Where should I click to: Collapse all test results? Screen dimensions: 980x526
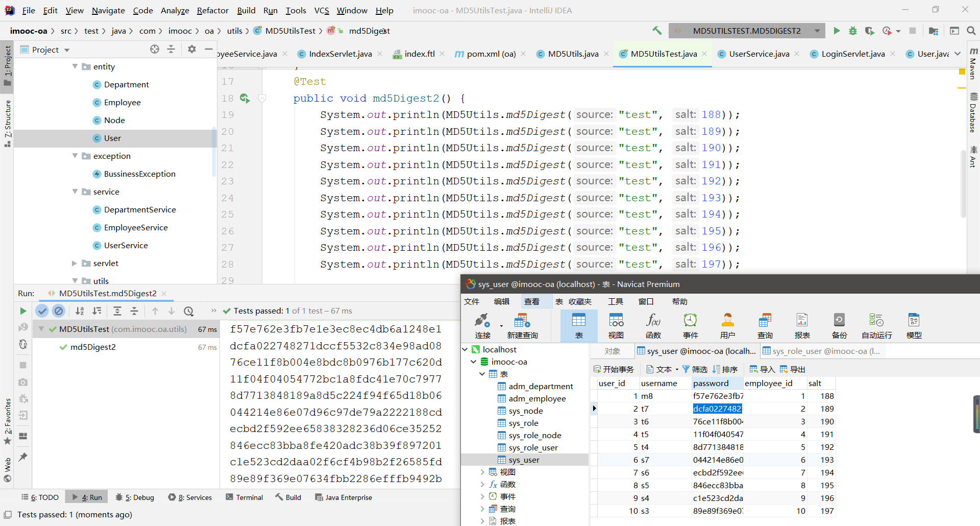click(x=134, y=310)
